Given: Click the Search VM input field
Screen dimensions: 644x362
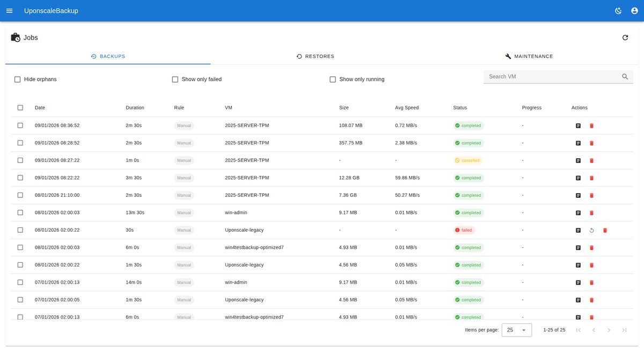Looking at the screenshot, I should tap(550, 77).
